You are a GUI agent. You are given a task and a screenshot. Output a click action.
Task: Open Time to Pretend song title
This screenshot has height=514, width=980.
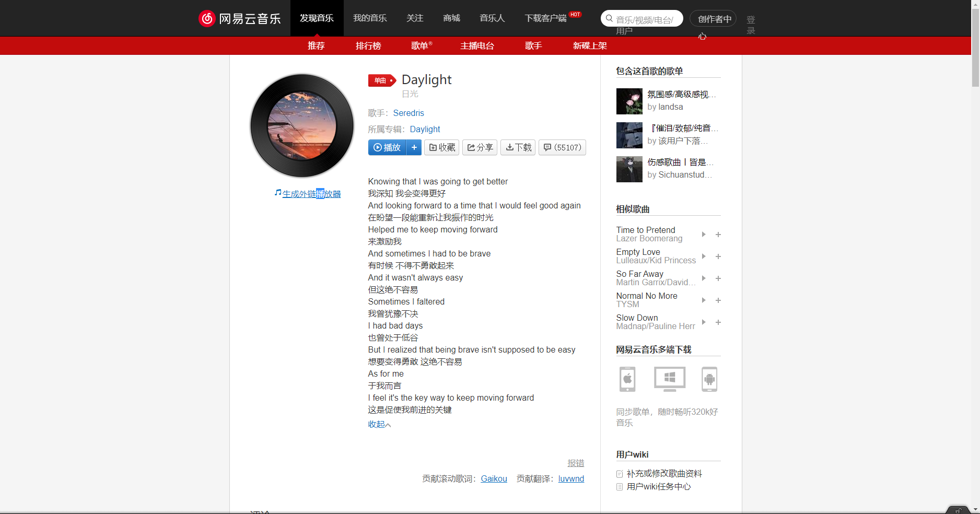[646, 230]
